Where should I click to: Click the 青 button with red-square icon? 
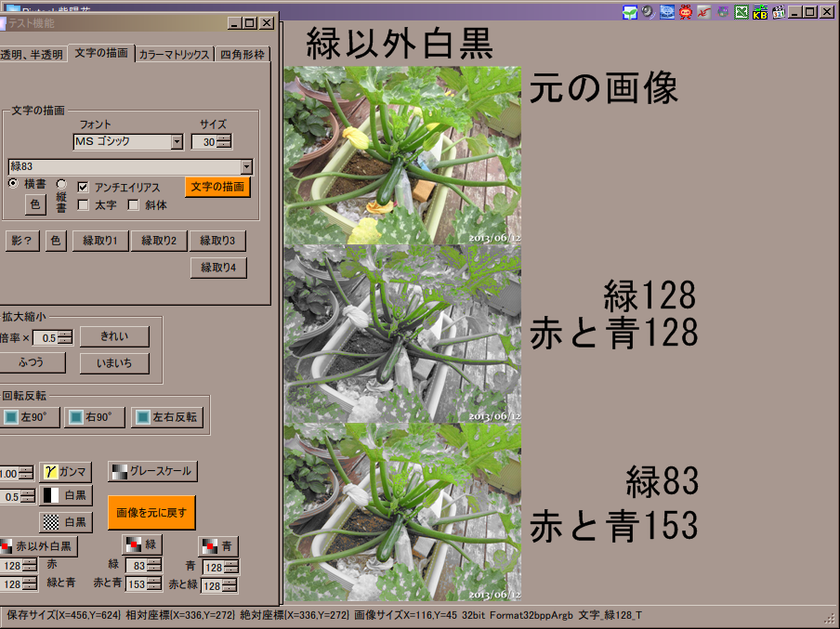pos(218,546)
